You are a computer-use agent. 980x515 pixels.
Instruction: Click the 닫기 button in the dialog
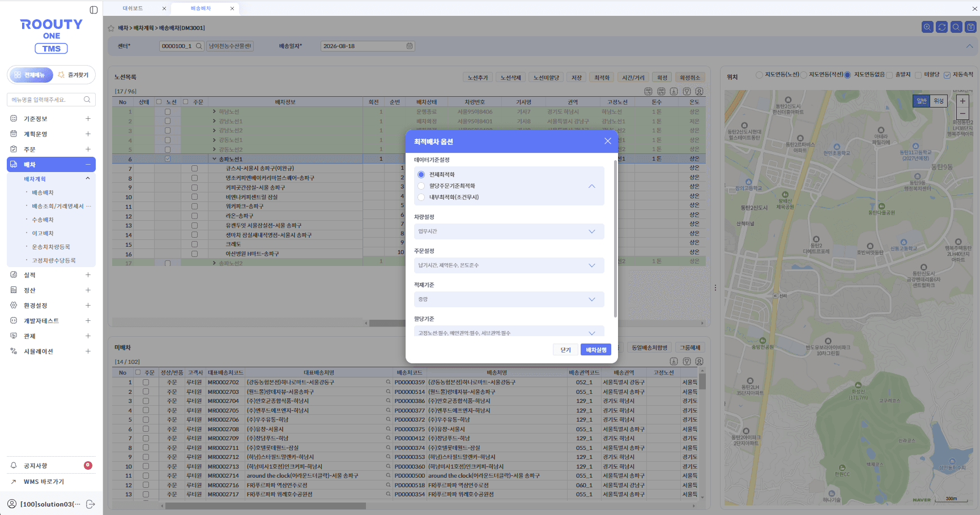[x=565, y=350]
